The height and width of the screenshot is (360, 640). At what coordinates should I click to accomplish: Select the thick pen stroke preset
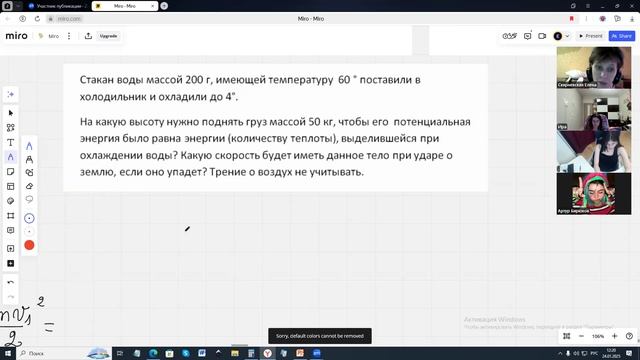click(x=29, y=218)
